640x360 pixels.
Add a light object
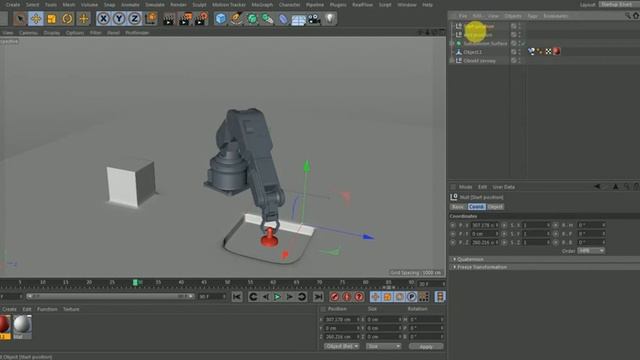pyautogui.click(x=330, y=18)
